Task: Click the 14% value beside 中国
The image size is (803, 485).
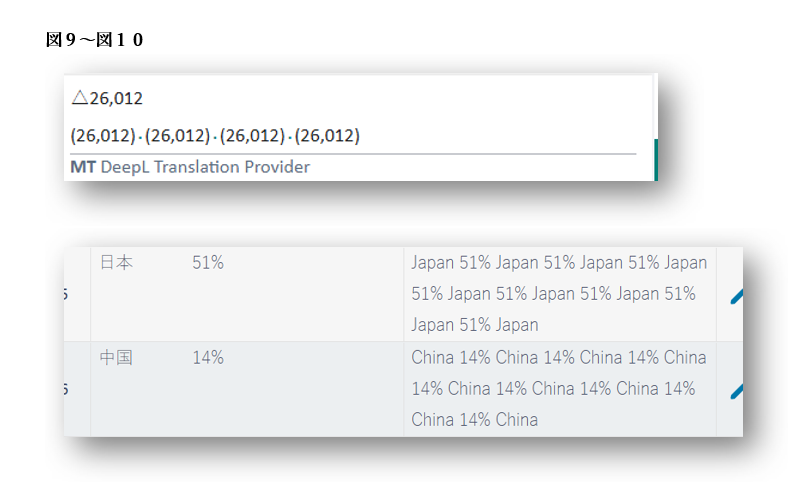Action: (208, 357)
